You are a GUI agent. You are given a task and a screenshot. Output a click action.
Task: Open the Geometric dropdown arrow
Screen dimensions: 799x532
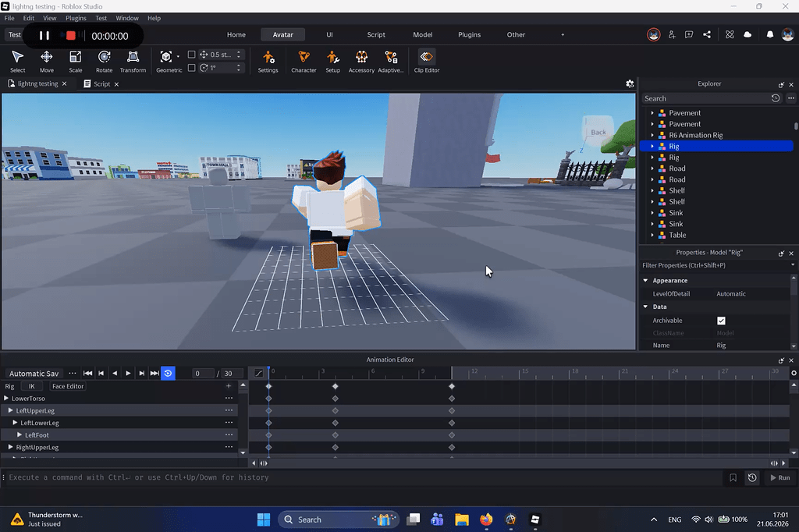(x=179, y=57)
